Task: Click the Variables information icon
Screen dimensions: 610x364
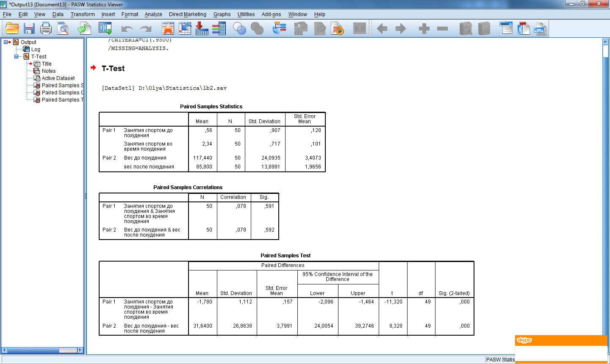Action: (x=219, y=29)
